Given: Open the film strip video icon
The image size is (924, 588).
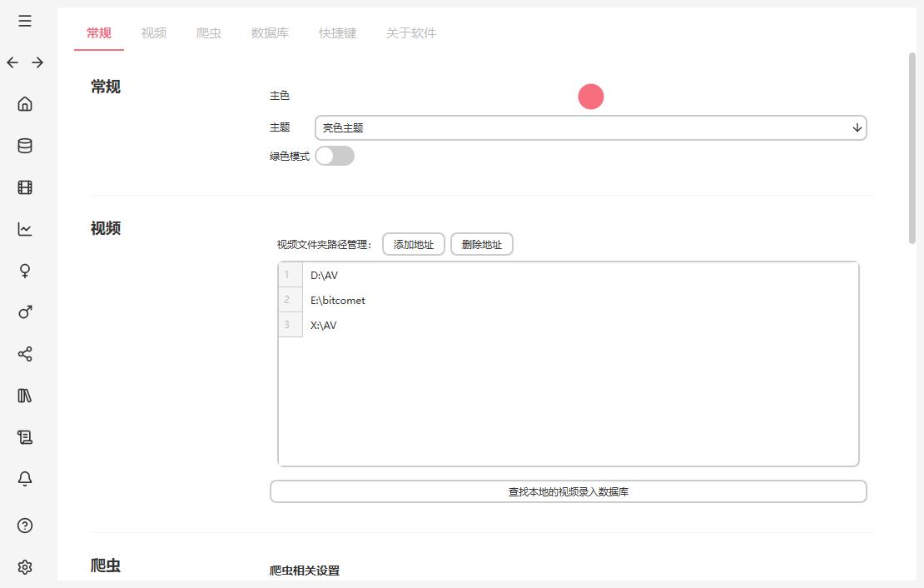Looking at the screenshot, I should (25, 187).
